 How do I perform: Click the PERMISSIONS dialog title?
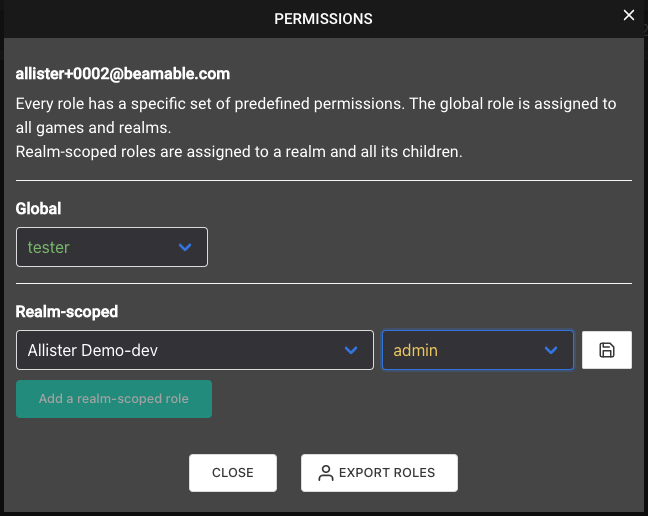323,19
